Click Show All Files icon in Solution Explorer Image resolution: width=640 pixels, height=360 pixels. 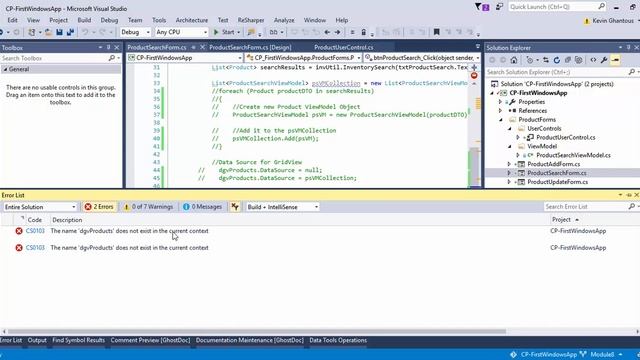[x=579, y=60]
